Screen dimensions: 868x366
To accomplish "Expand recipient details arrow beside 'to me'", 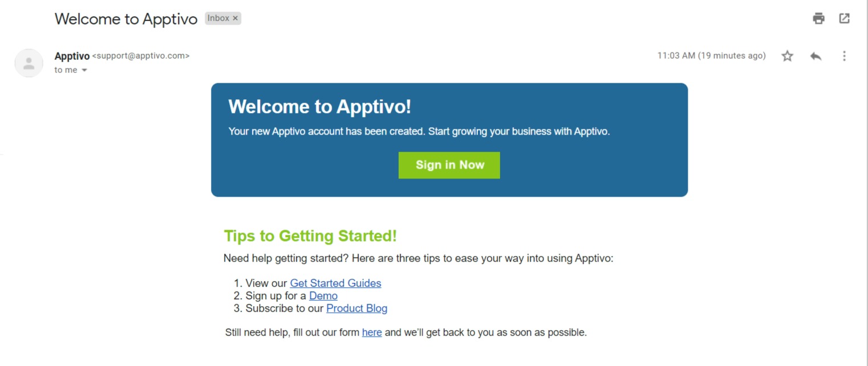I will tap(84, 70).
